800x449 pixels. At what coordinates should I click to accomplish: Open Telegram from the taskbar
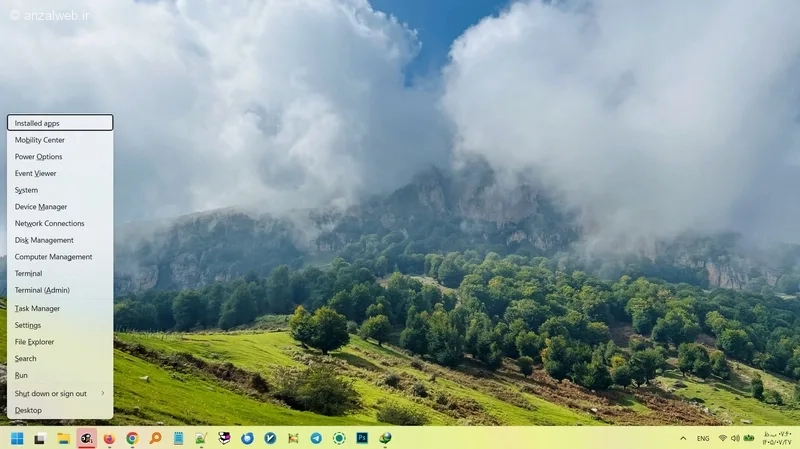pos(316,438)
